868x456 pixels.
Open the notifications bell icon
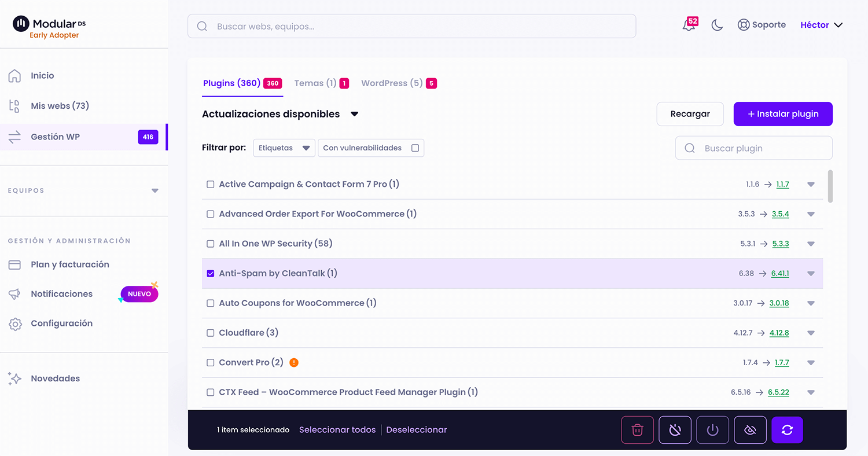click(689, 25)
